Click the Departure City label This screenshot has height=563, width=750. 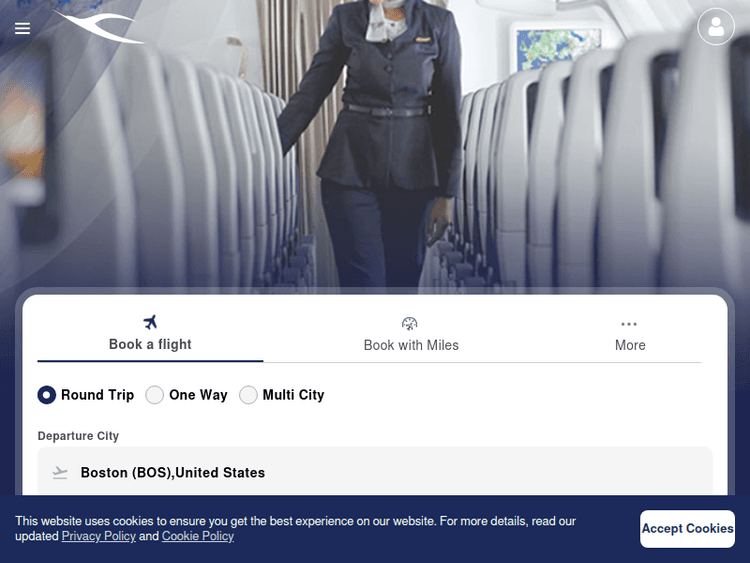[x=78, y=436]
